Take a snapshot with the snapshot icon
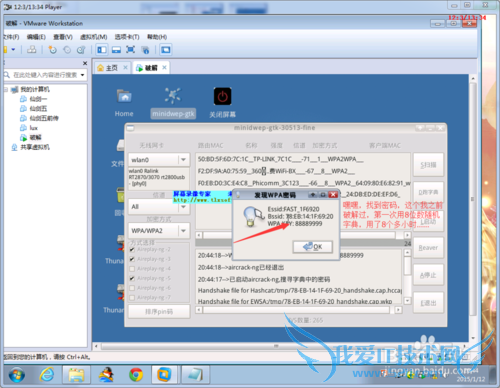Image resolution: width=500 pixels, height=388 pixels. 53,50
